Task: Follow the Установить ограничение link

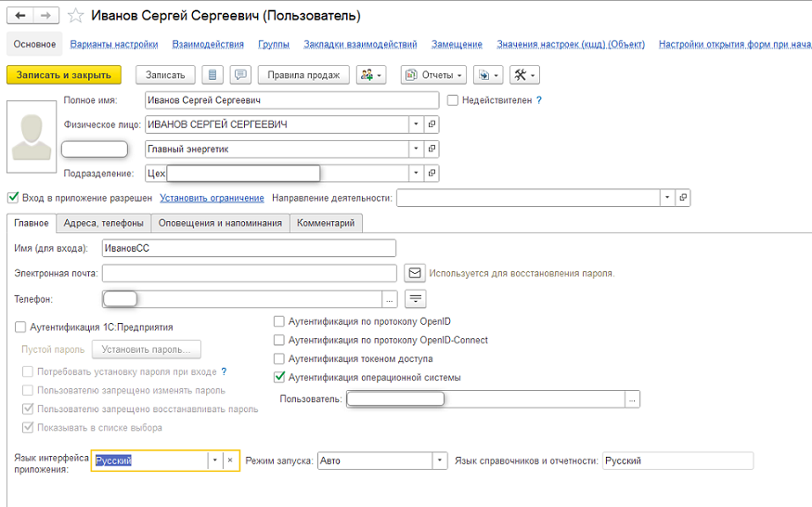Action: click(212, 198)
